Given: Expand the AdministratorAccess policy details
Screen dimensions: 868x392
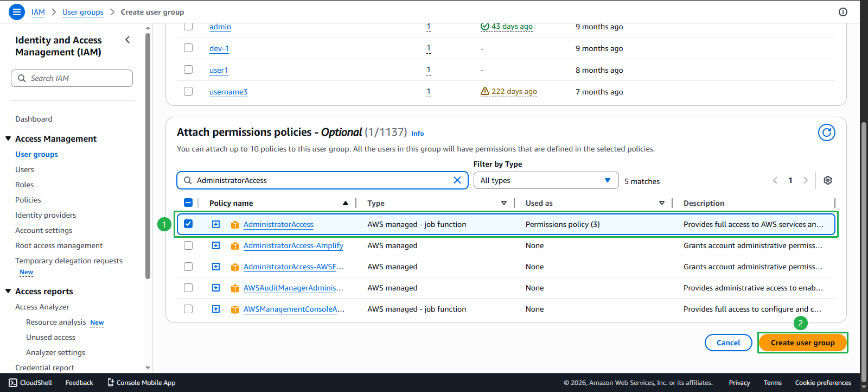Looking at the screenshot, I should [216, 224].
